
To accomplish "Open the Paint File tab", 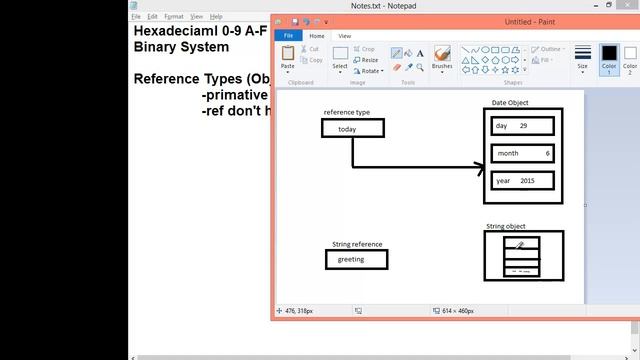I will (x=288, y=36).
